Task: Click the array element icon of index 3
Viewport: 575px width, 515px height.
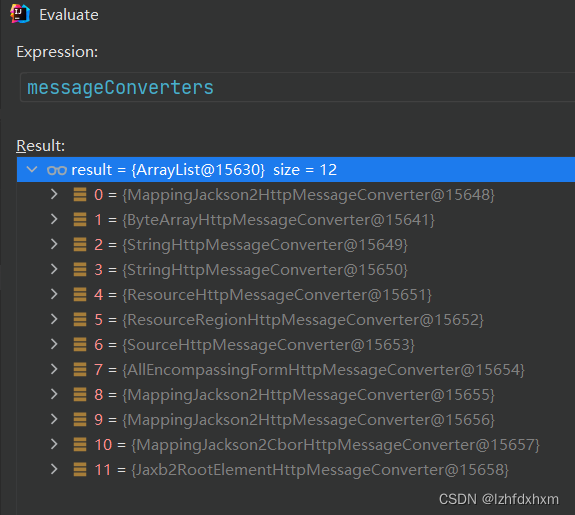Action: pos(80,270)
